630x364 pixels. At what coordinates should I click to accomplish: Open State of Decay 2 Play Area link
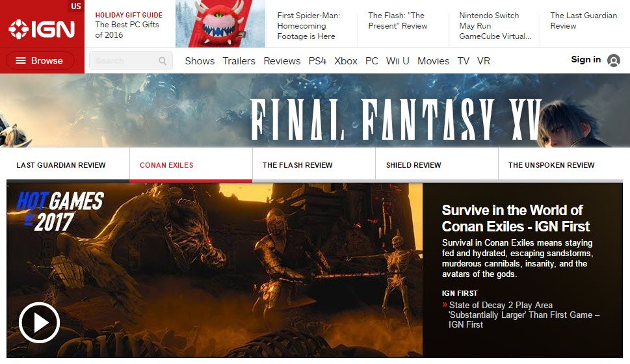click(x=524, y=315)
